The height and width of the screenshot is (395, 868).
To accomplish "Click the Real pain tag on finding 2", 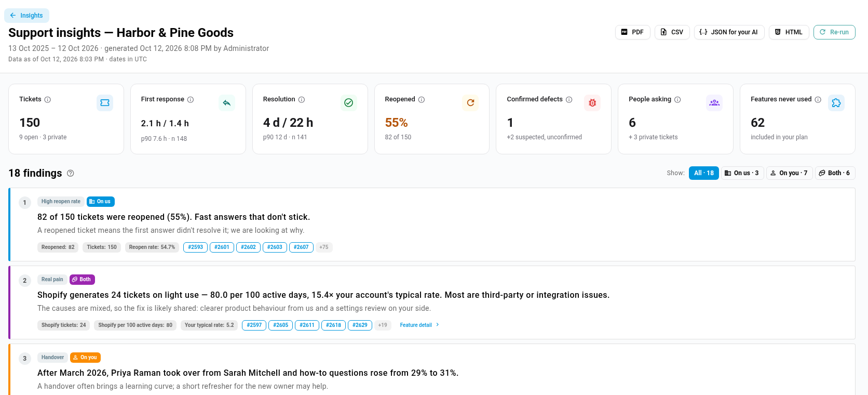I will [x=52, y=280].
